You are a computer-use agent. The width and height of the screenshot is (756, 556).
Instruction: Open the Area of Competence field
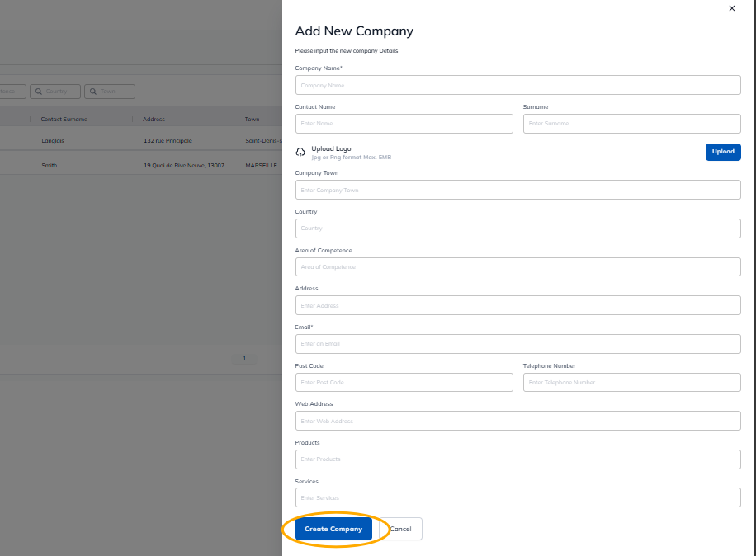[517, 267]
